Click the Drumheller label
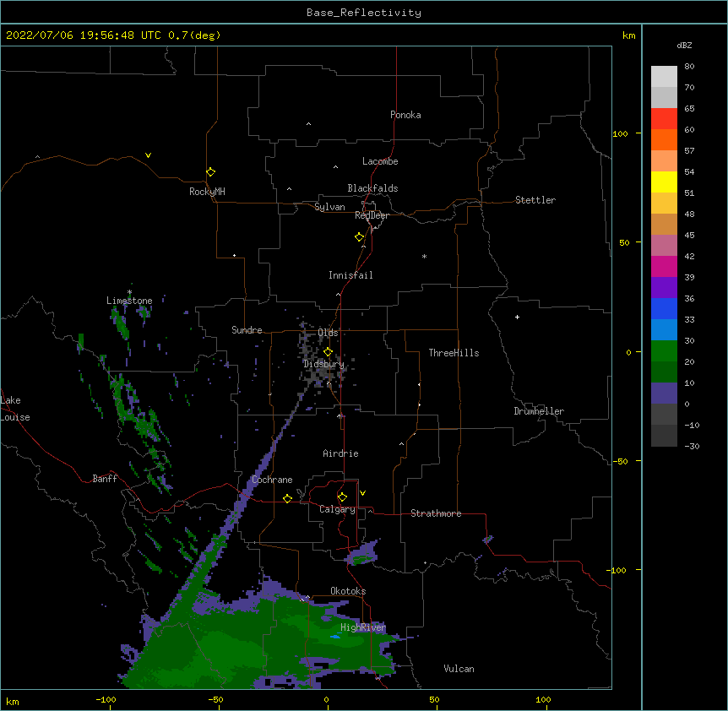Viewport: 728px width, 711px height. [x=539, y=411]
